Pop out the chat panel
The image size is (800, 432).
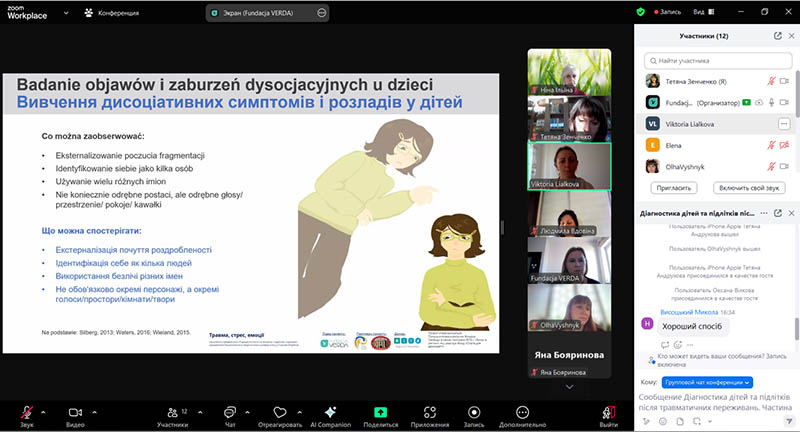click(778, 213)
